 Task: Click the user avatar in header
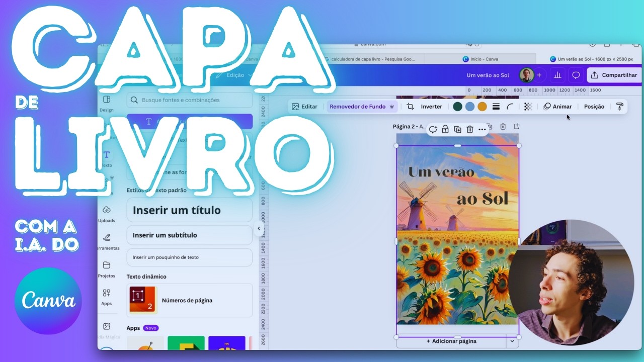[527, 75]
